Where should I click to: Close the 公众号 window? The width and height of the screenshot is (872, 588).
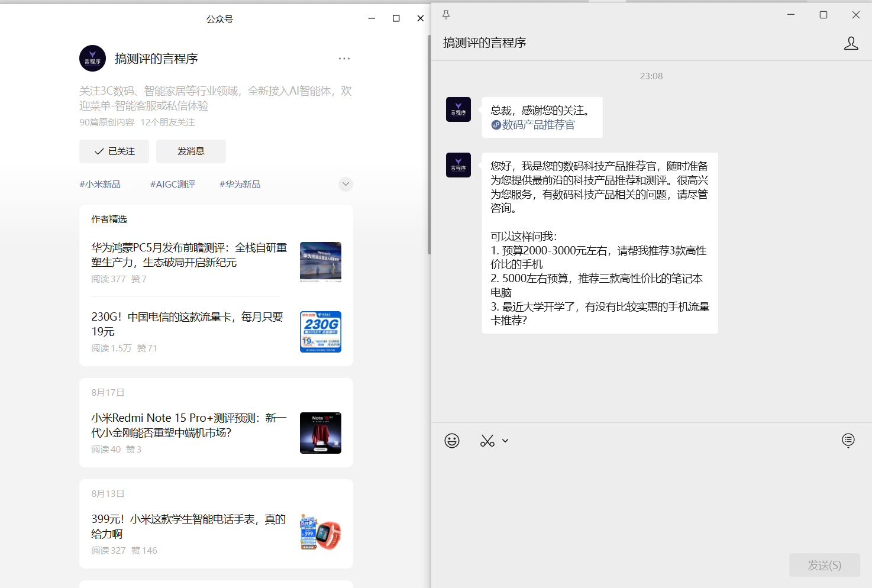click(421, 18)
